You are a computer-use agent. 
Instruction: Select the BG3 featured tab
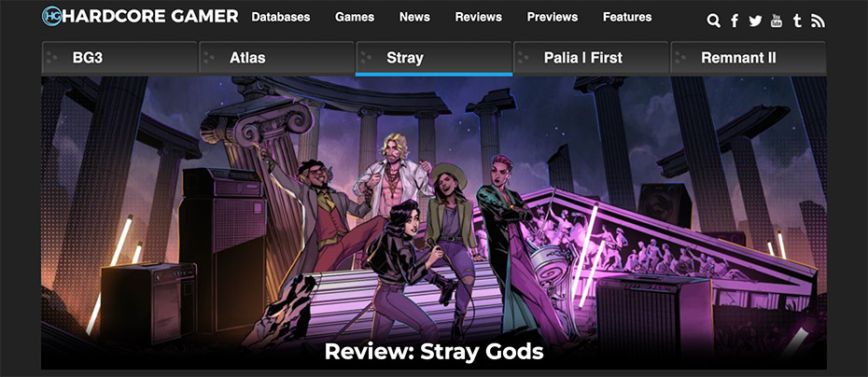coord(119,58)
